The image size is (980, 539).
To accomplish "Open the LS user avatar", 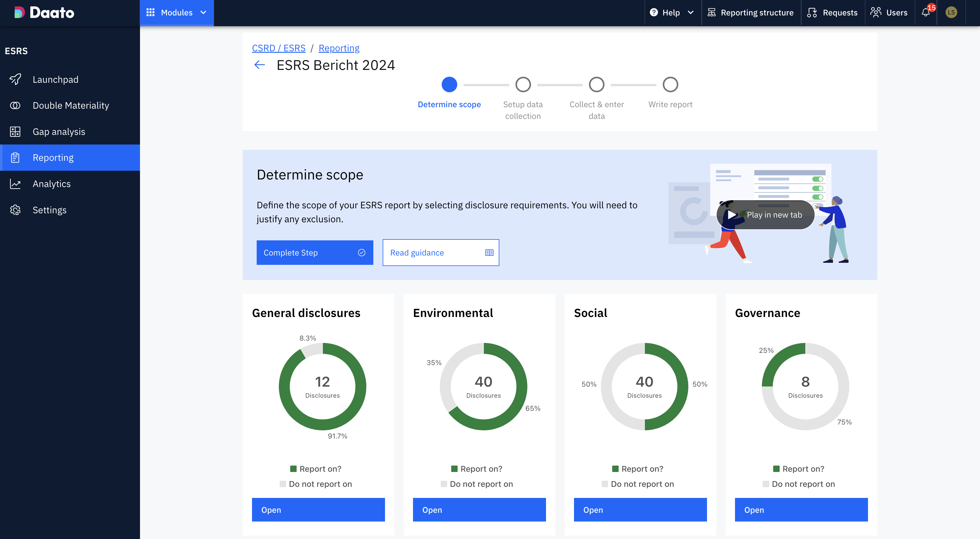I will point(951,13).
